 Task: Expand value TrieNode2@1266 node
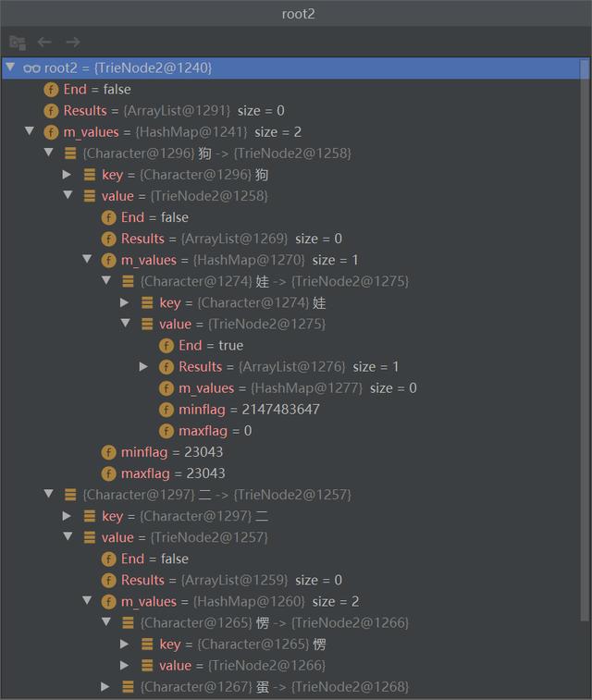click(125, 666)
